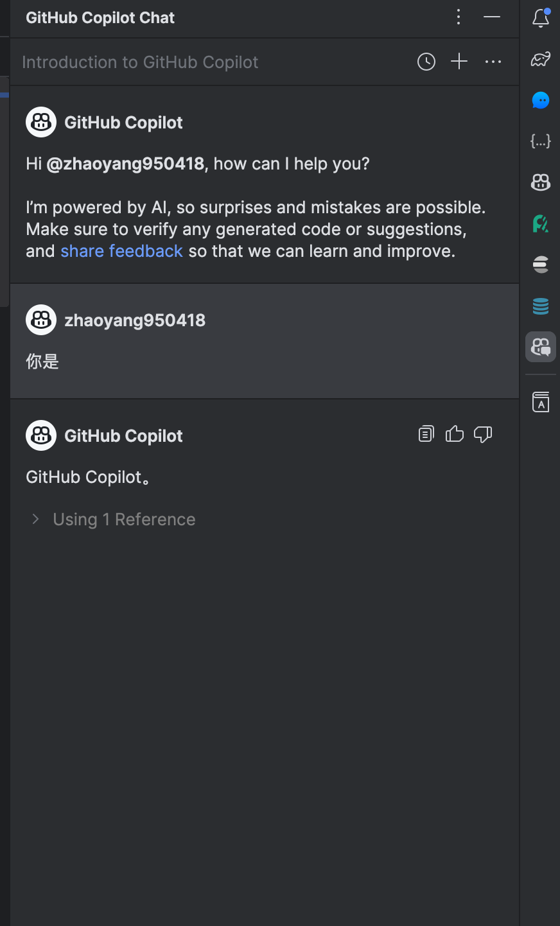Viewport: 560px width, 926px height.
Task: Open conversation history clock icon
Action: tap(426, 62)
